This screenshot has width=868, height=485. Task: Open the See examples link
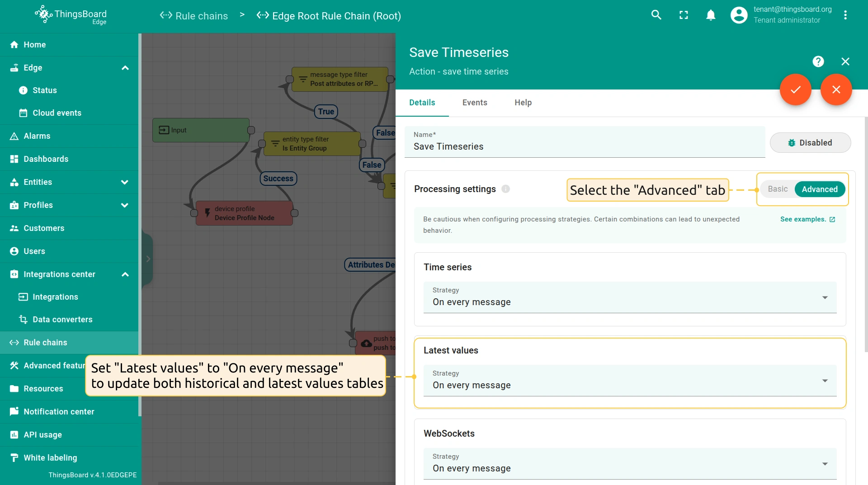807,219
